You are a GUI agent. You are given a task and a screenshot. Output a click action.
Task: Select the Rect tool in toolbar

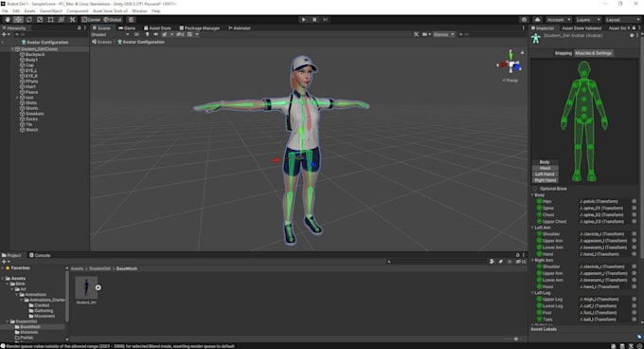pos(50,20)
